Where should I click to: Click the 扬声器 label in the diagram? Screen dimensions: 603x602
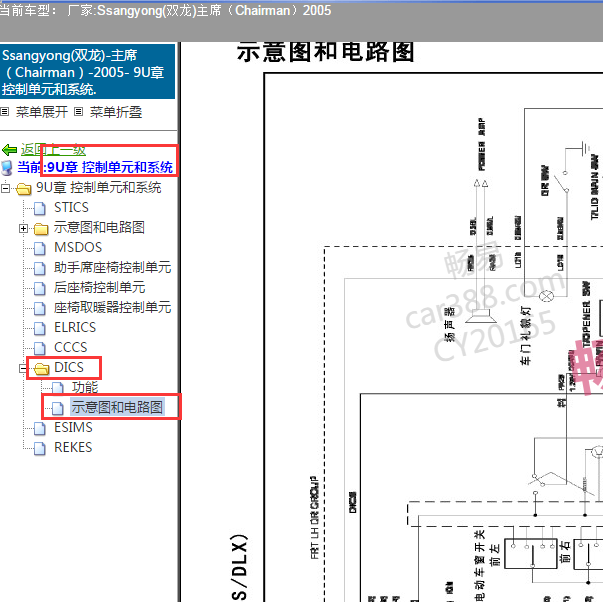[449, 324]
